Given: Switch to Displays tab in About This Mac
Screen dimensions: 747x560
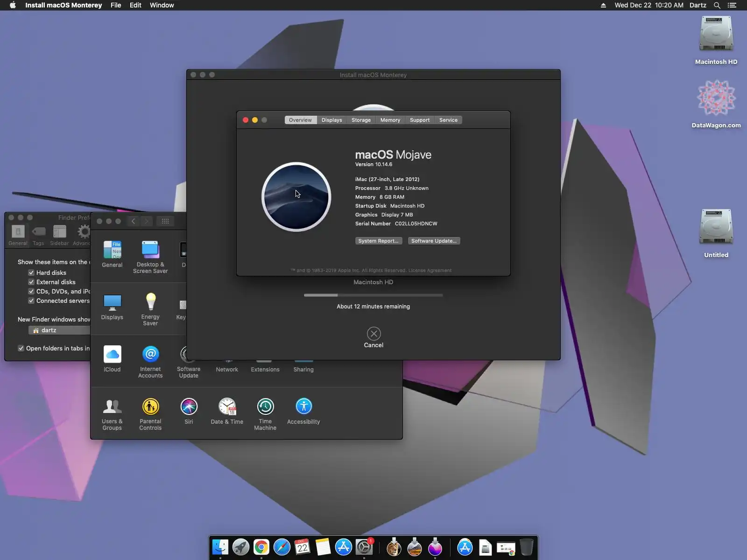Looking at the screenshot, I should tap(332, 120).
